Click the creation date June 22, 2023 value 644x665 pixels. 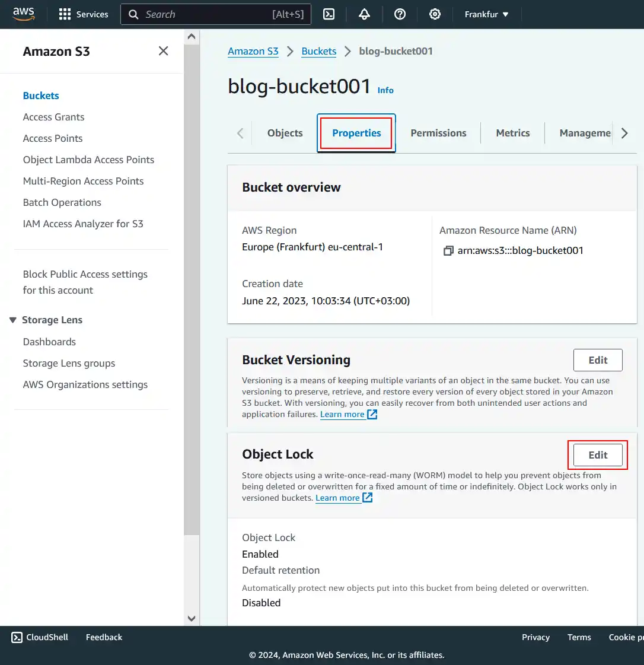point(326,301)
